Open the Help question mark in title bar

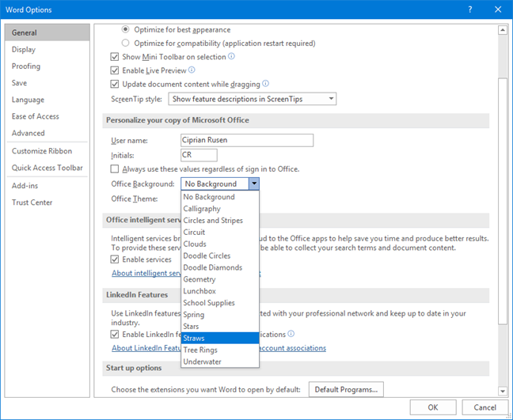coord(470,9)
